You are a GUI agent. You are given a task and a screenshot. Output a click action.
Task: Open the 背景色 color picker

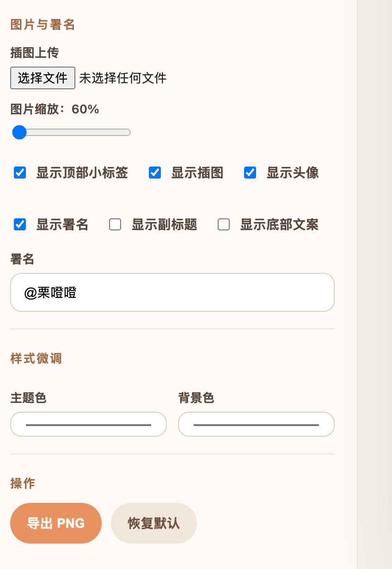point(256,424)
